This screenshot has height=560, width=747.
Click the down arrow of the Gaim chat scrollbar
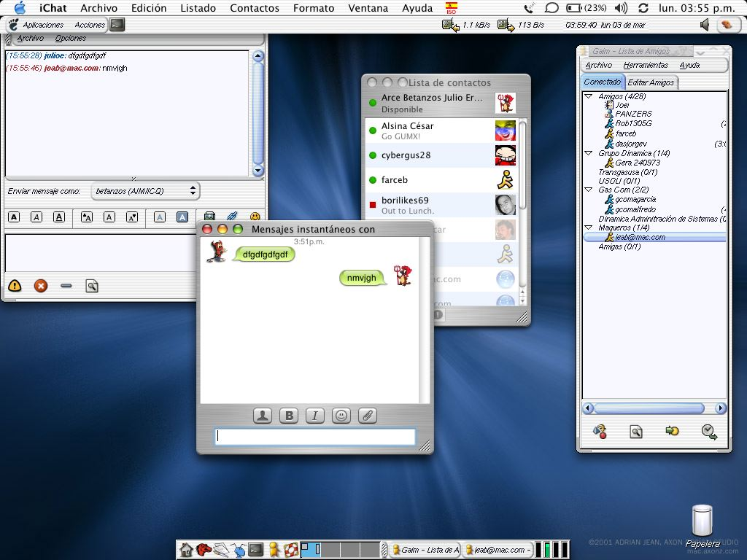[258, 171]
